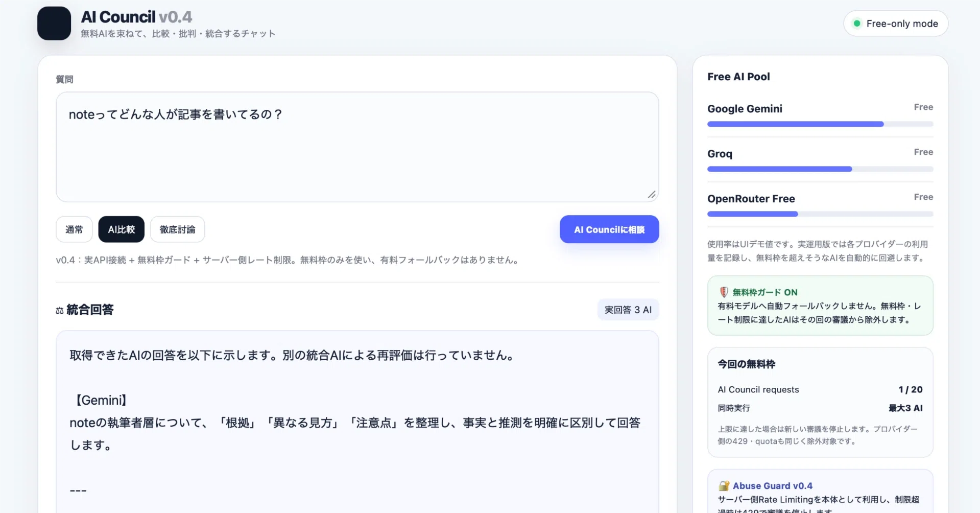
Task: Click the textarea resize handle icon
Action: click(652, 195)
